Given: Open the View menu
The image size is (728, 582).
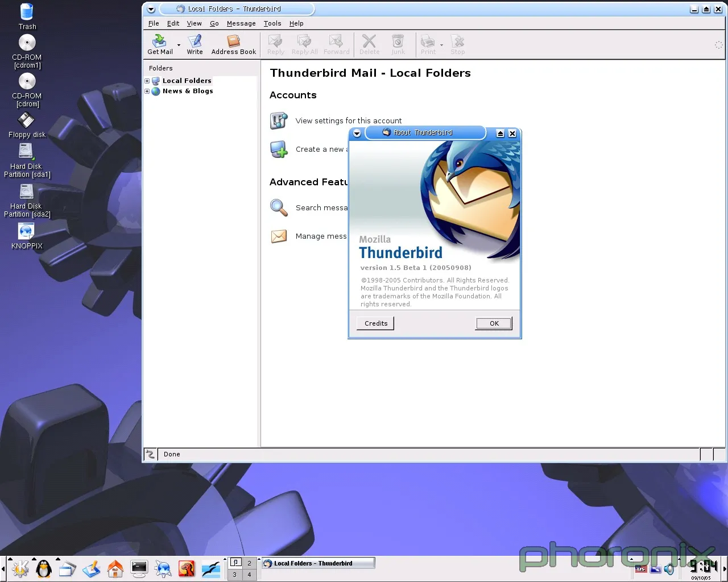Looking at the screenshot, I should (194, 23).
